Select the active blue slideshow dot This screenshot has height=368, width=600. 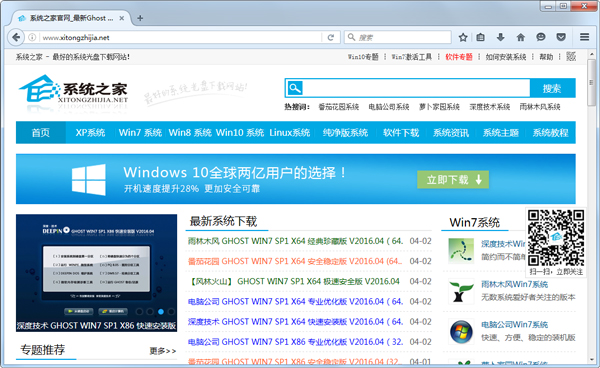[x=161, y=312]
